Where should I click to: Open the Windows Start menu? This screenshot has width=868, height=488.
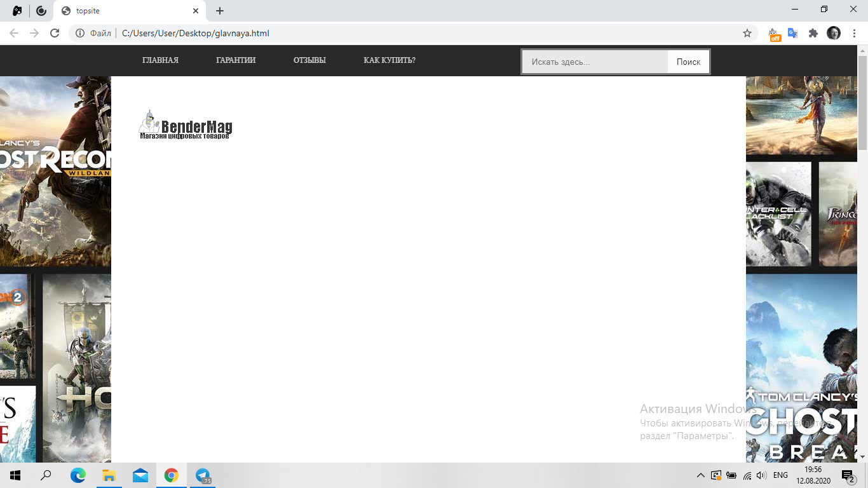click(15, 475)
